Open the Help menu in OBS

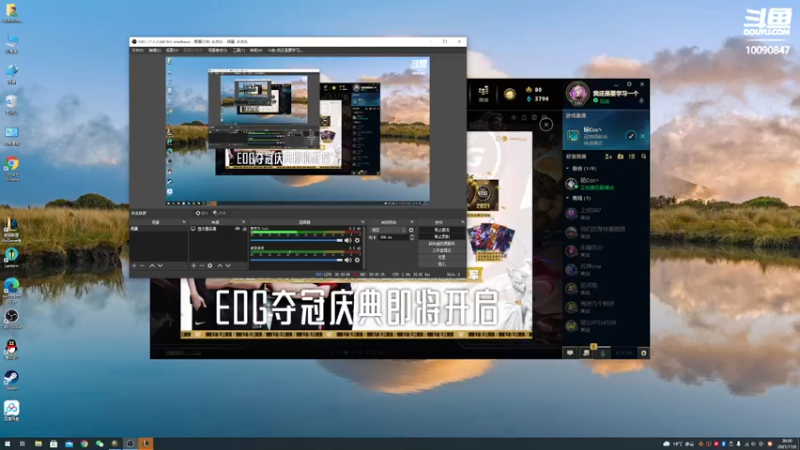pyautogui.click(x=256, y=51)
